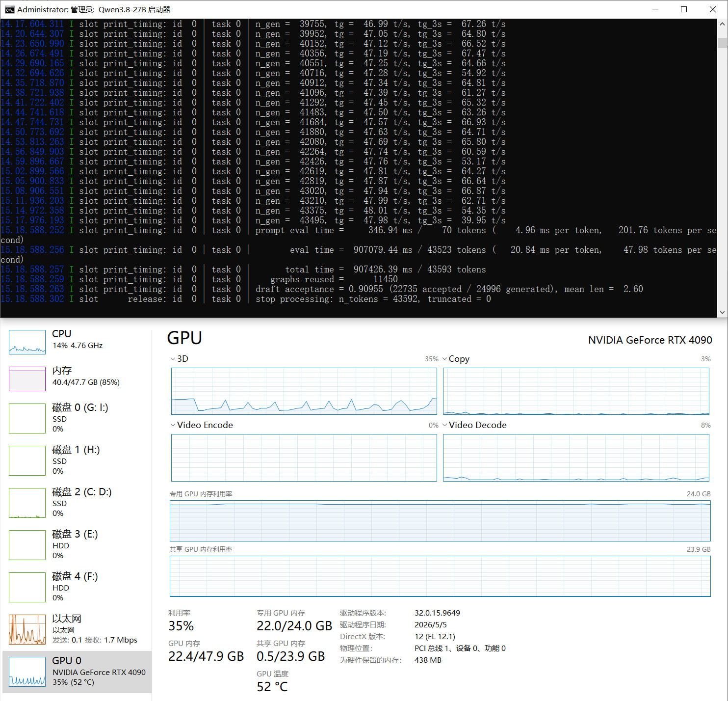Image resolution: width=728 pixels, height=701 pixels.
Task: Click the total time 907426.39 ms line
Action: [243, 270]
